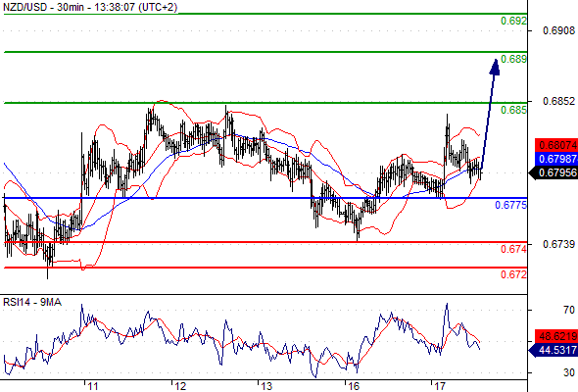
Task: Select date 17 on the time axis
Action: [x=440, y=386]
